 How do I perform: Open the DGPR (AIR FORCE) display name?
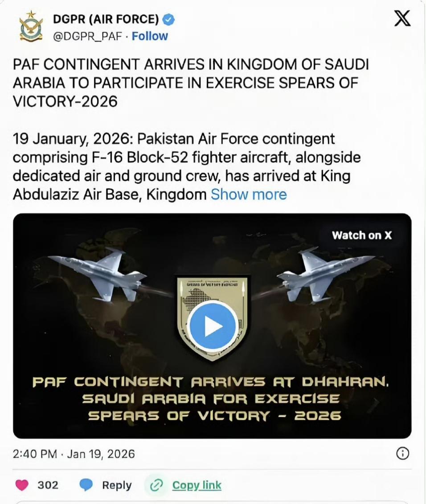(x=106, y=19)
